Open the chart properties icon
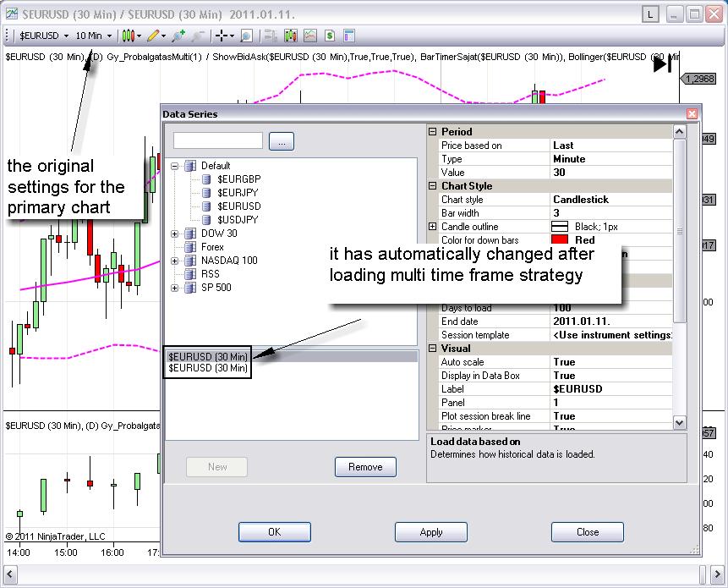Image resolution: width=728 pixels, height=588 pixels. click(x=348, y=36)
